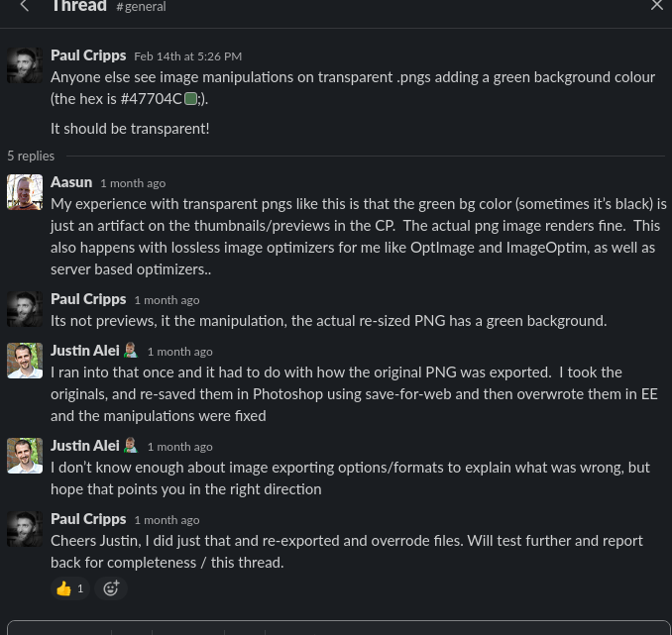
Task: Click the green #47704C color swatch
Action: 190,99
